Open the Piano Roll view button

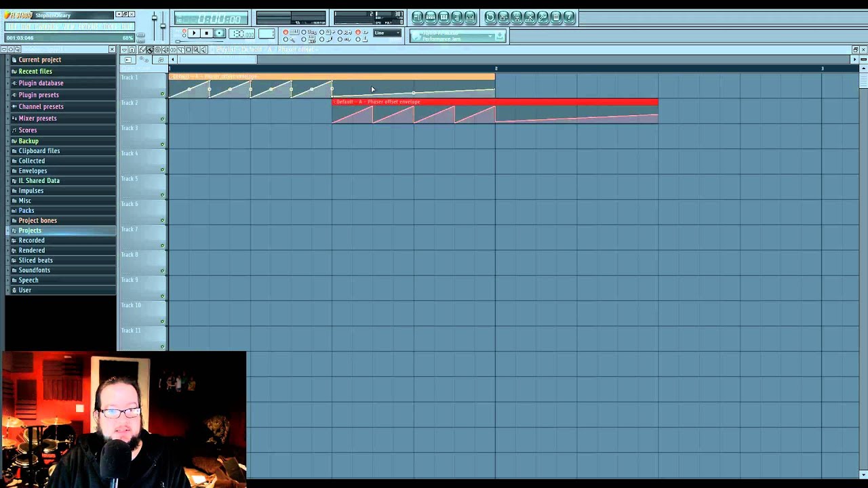[x=443, y=17]
